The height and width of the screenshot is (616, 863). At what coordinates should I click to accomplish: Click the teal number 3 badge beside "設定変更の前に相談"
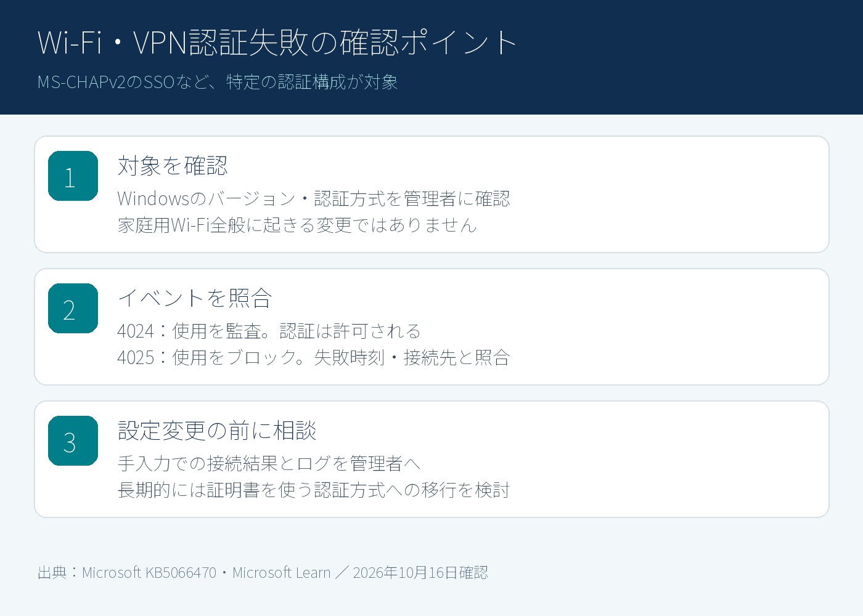point(73,441)
